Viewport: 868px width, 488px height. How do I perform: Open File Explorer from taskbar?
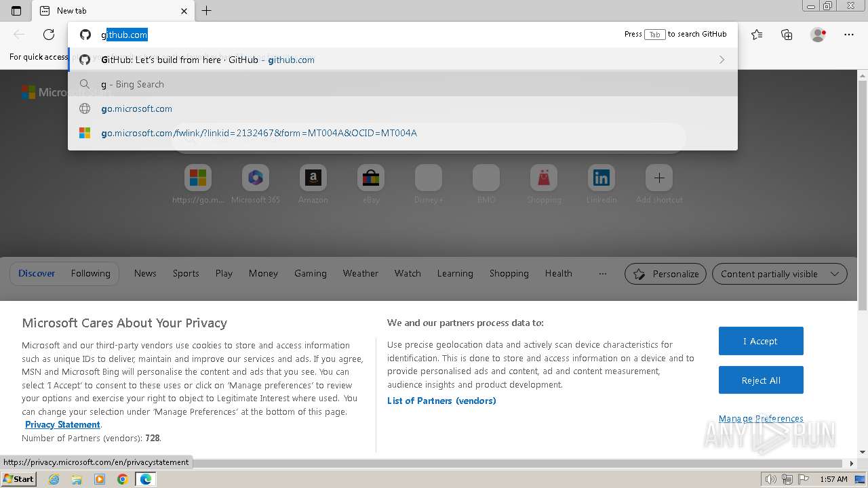click(x=77, y=479)
